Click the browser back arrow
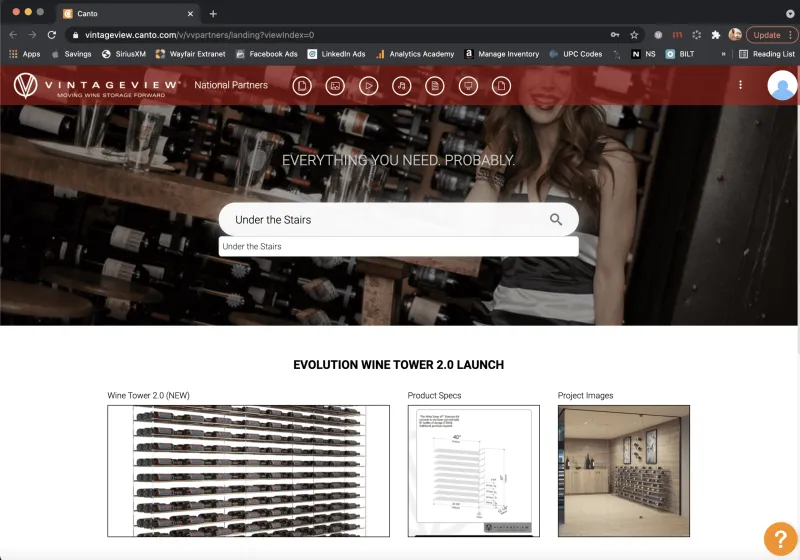Viewport: 800px width, 560px height. [x=13, y=35]
